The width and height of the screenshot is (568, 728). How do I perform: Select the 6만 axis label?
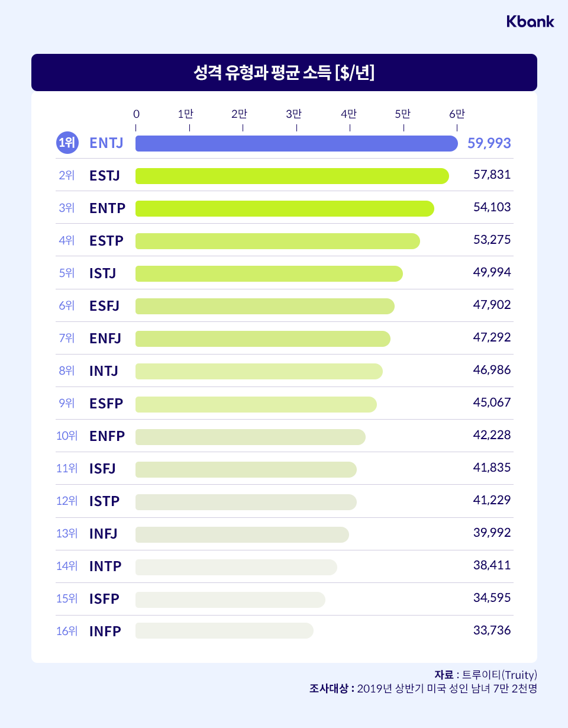tap(457, 114)
